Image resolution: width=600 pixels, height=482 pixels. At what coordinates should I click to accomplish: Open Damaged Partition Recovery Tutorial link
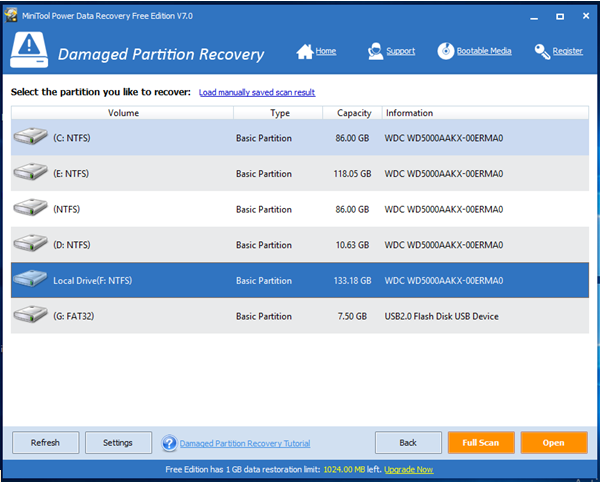tap(245, 443)
